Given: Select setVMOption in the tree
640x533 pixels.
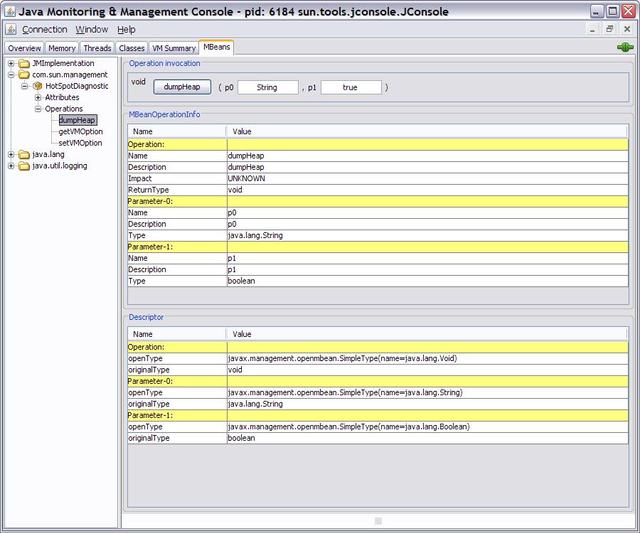Looking at the screenshot, I should pos(80,143).
